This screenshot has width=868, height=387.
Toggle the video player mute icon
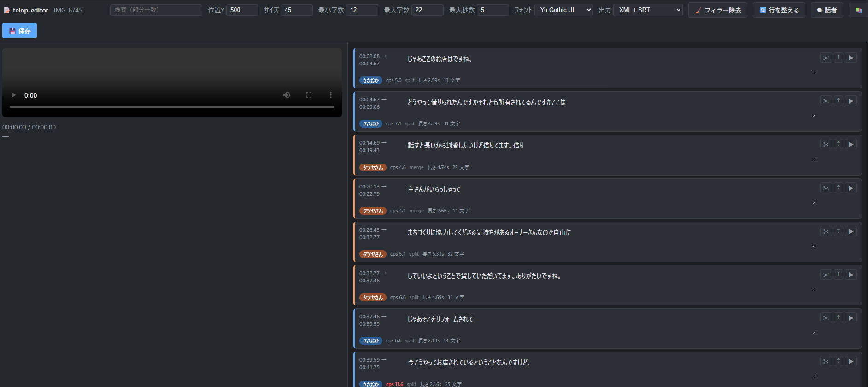(287, 95)
